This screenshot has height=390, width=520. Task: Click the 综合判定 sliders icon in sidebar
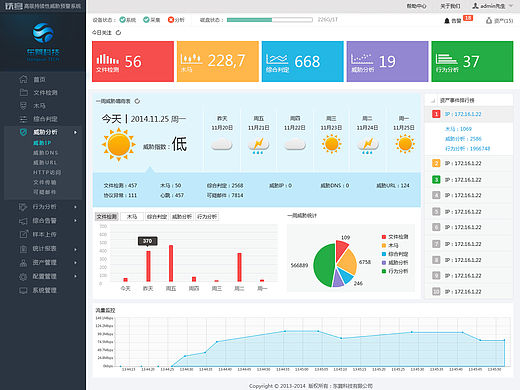pos(23,119)
